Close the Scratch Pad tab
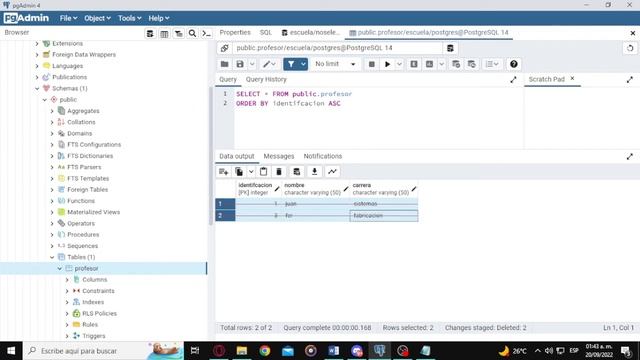The width and height of the screenshot is (640, 360). coord(572,78)
